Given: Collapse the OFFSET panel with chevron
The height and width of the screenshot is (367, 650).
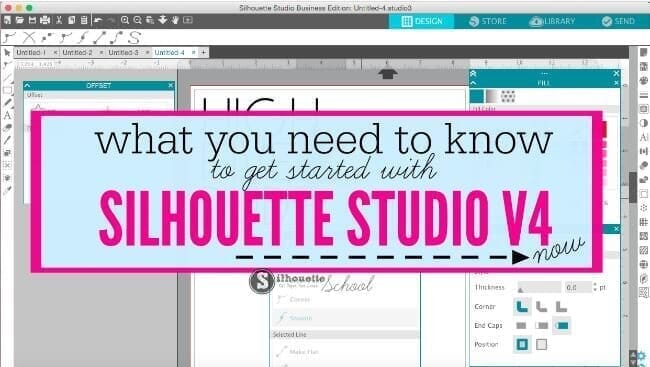Looking at the screenshot, I should click(27, 85).
